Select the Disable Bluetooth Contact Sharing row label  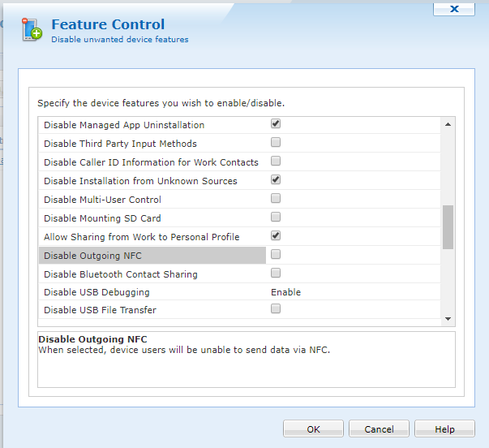[120, 274]
